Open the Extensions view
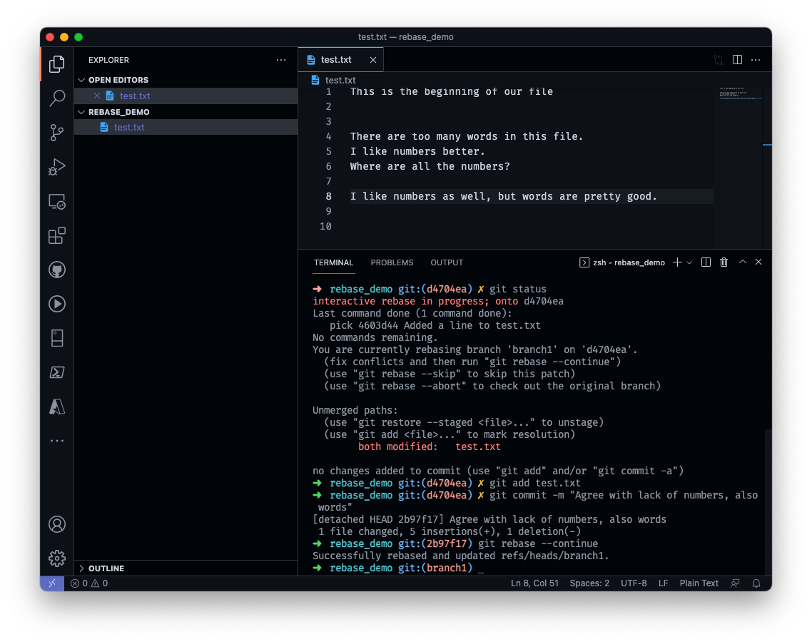 coord(57,235)
